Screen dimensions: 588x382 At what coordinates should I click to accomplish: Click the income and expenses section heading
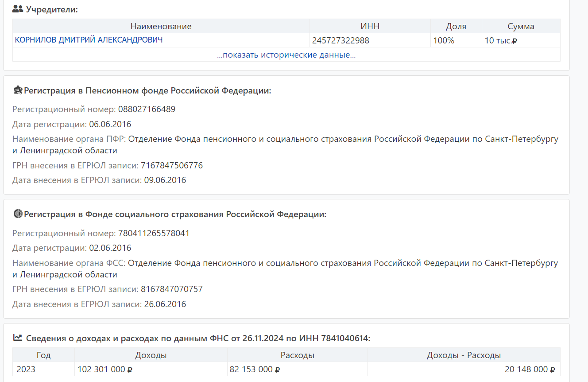pyautogui.click(x=198, y=338)
